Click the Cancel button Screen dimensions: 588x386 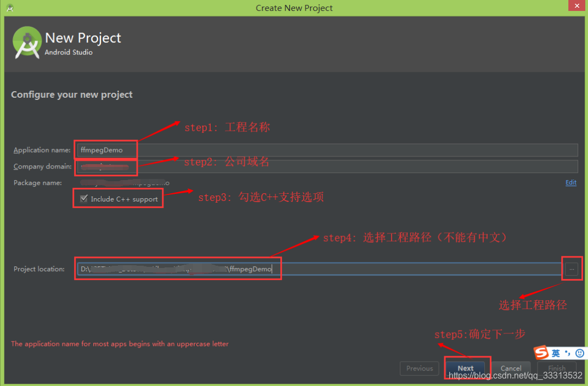pos(511,368)
